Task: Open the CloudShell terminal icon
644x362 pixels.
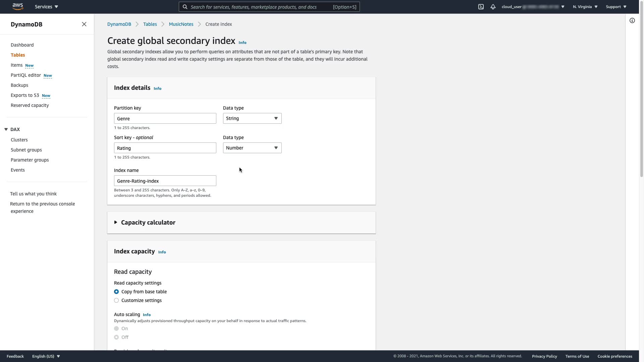Action: (481, 7)
